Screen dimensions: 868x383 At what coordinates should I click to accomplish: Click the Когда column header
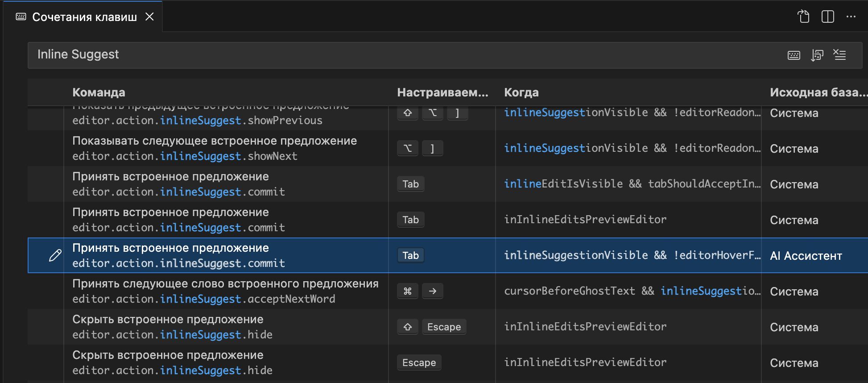click(x=521, y=92)
